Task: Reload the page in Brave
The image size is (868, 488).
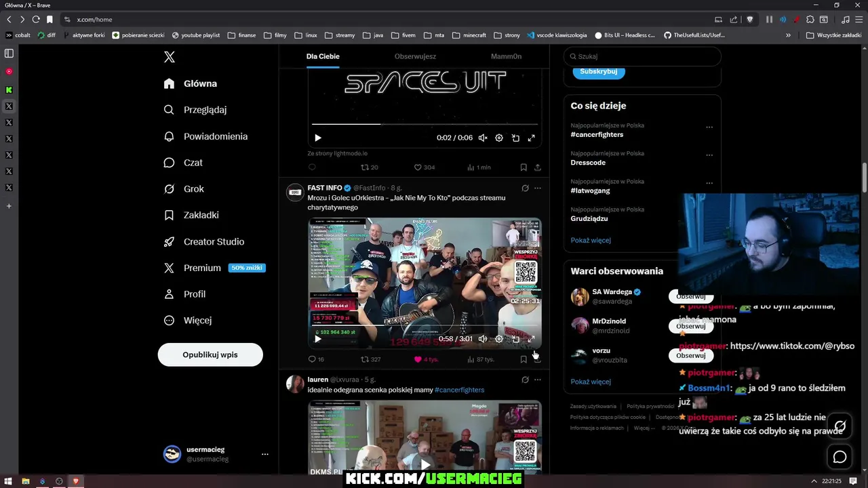Action: [36, 20]
